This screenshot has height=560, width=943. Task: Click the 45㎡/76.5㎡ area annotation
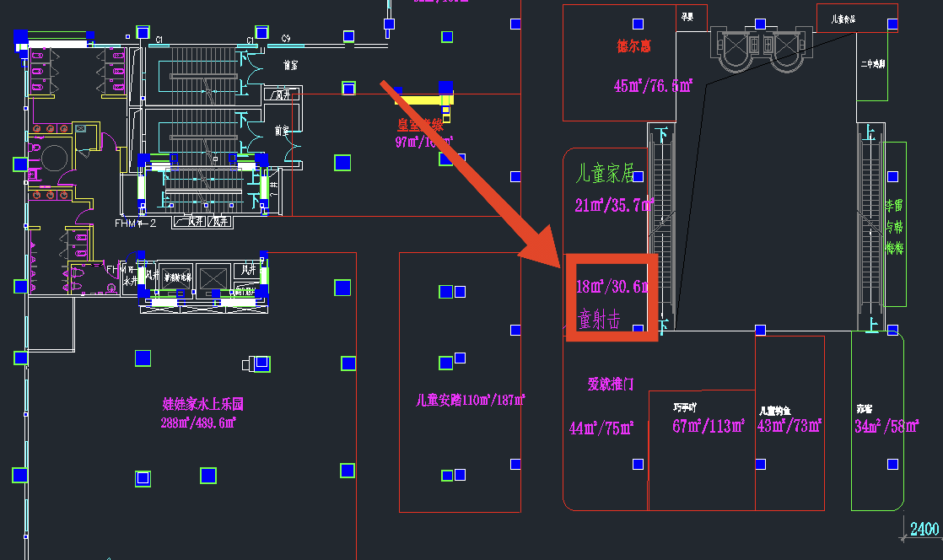(x=653, y=86)
